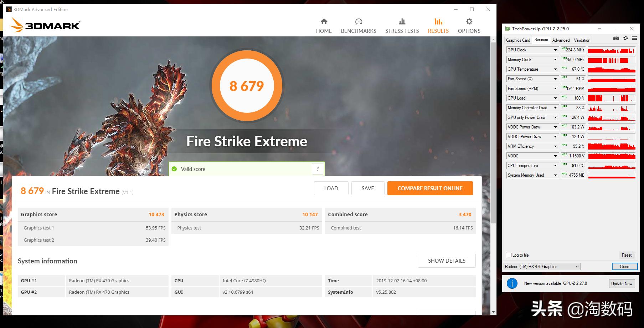Open the Benchmarks gauge icon

(359, 21)
